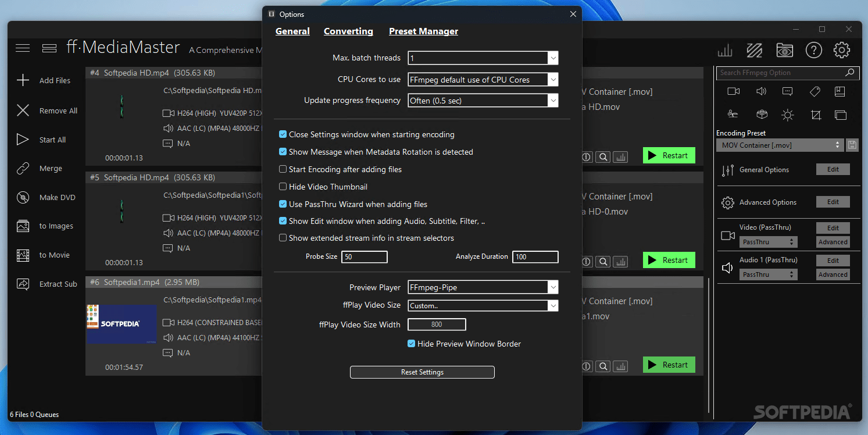Click the Advanced button under Video (PassThru)

coord(833,242)
